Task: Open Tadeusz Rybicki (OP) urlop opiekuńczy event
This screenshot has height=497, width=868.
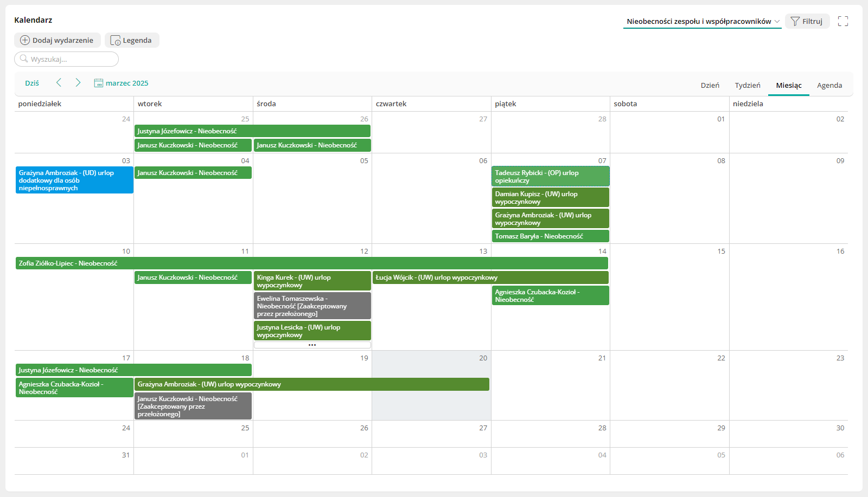Action: pyautogui.click(x=551, y=176)
